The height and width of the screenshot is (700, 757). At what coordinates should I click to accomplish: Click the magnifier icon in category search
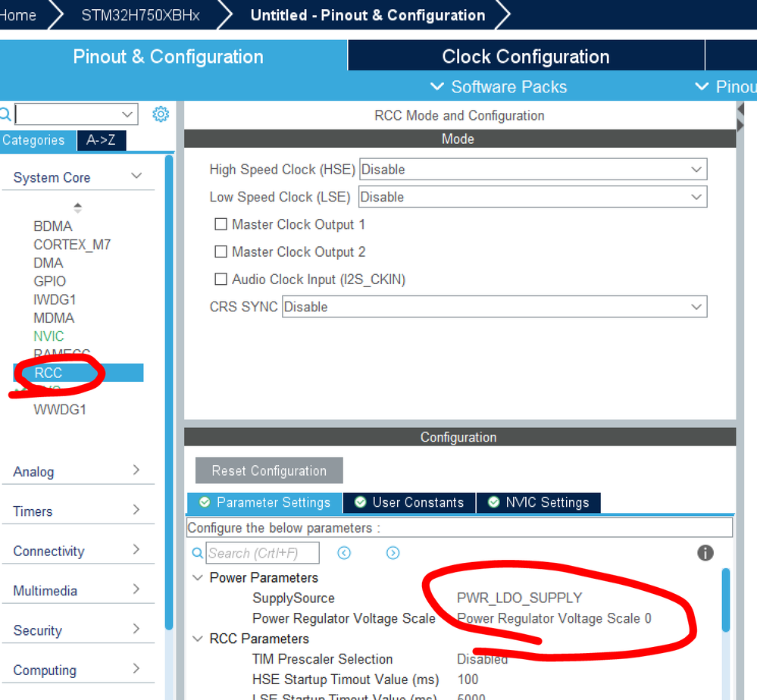5,114
